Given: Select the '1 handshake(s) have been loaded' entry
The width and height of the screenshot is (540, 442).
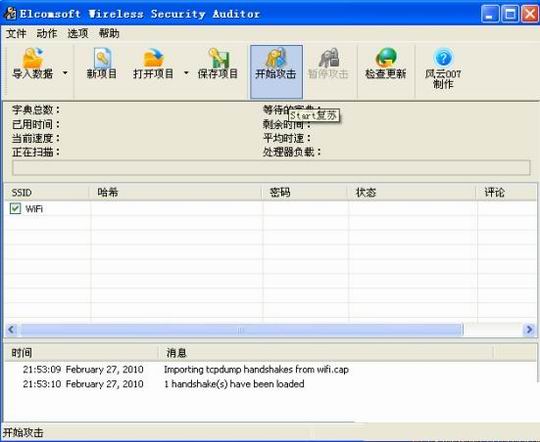Looking at the screenshot, I should (x=234, y=384).
